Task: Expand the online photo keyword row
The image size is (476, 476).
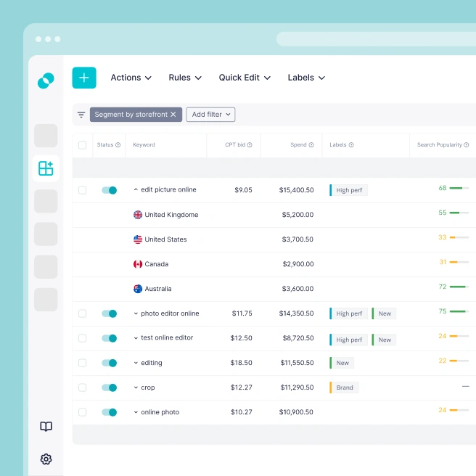Action: [136, 412]
